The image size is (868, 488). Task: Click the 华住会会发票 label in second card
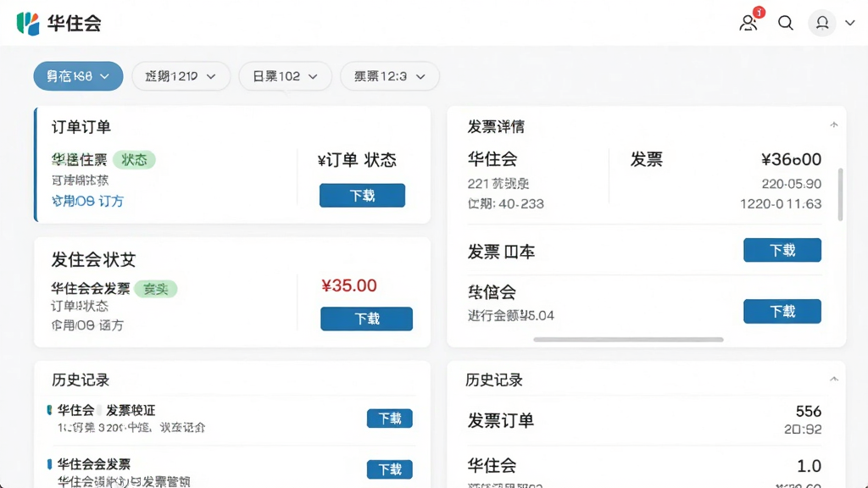click(x=90, y=288)
